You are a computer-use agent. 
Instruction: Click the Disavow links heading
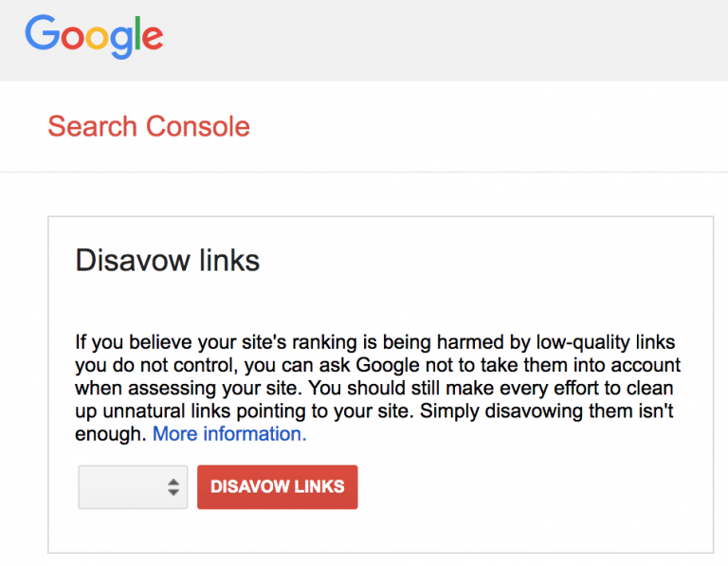pyautogui.click(x=167, y=260)
